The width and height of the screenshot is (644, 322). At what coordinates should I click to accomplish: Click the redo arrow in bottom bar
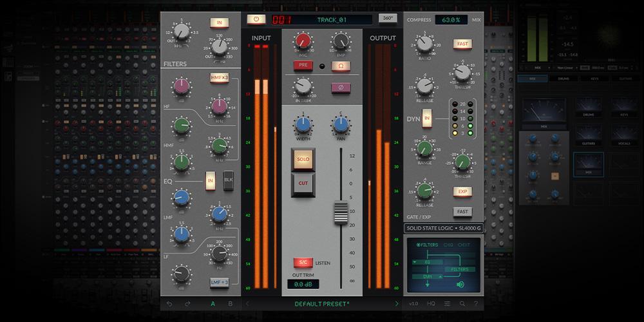coord(188,303)
